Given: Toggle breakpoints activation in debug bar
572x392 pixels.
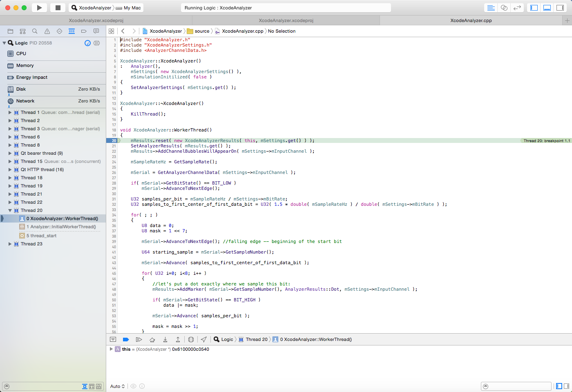Looking at the screenshot, I should click(126, 339).
